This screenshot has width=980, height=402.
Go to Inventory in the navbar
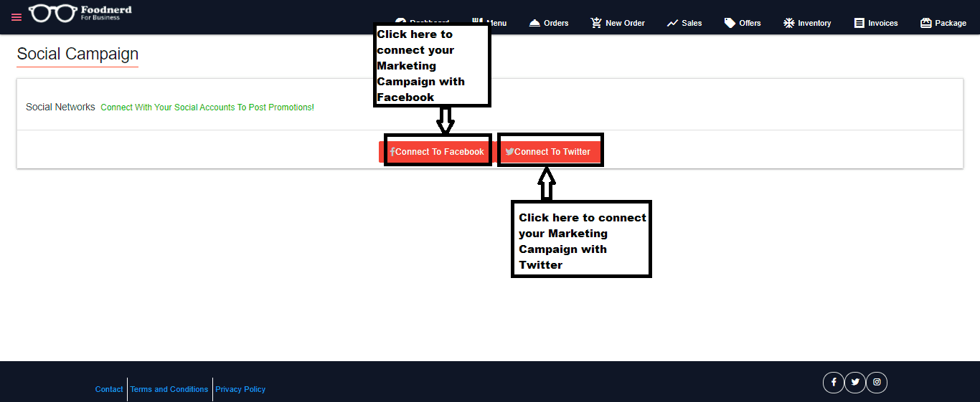click(807, 23)
